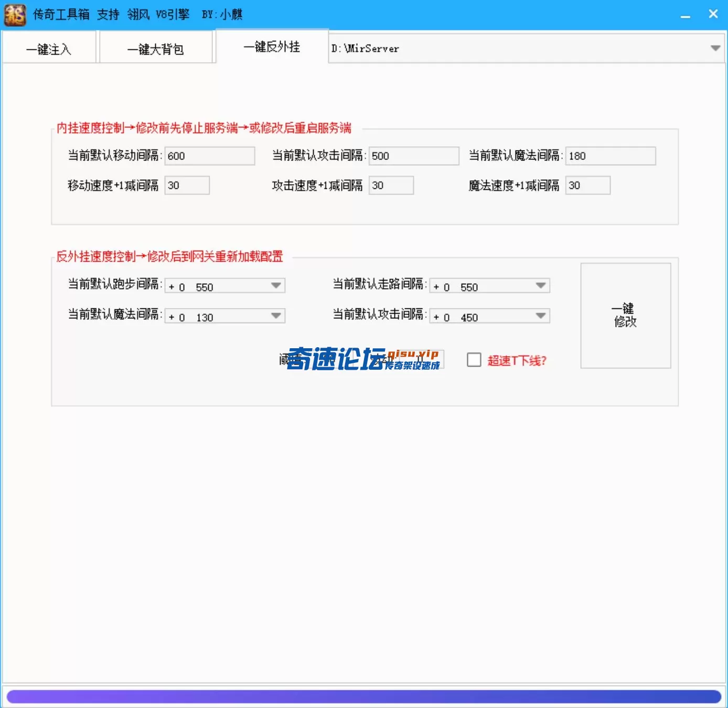Click the 一键修改 button
The image size is (728, 708).
626,316
